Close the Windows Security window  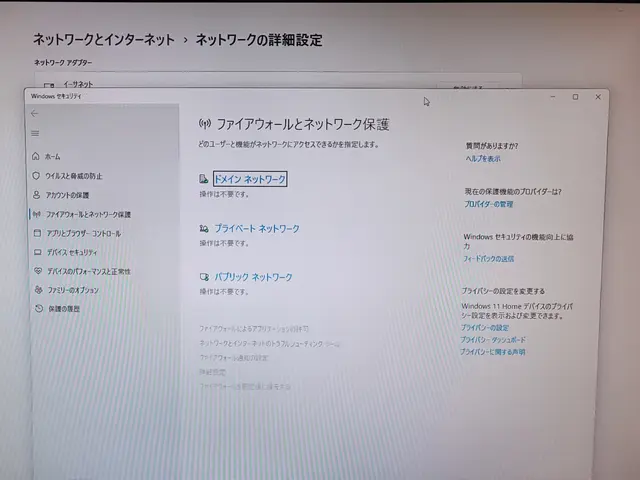(598, 97)
